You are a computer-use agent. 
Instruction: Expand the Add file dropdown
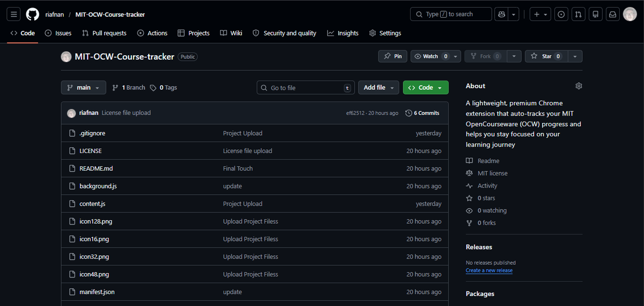coord(378,88)
